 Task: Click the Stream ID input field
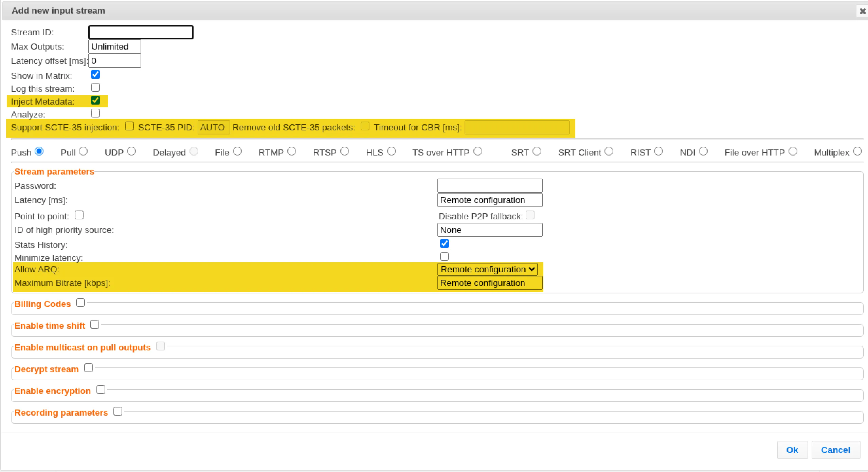point(141,32)
